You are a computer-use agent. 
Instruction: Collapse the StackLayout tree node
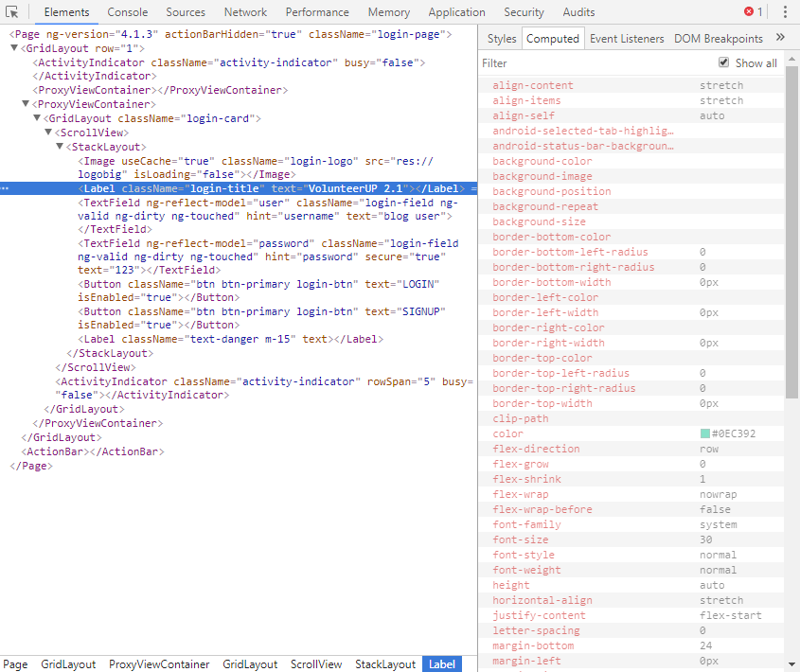60,147
